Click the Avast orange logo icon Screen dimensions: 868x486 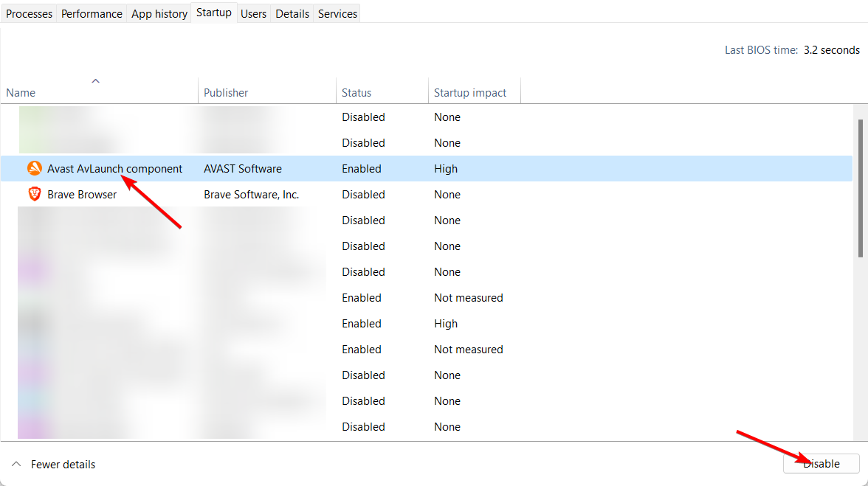click(x=34, y=168)
